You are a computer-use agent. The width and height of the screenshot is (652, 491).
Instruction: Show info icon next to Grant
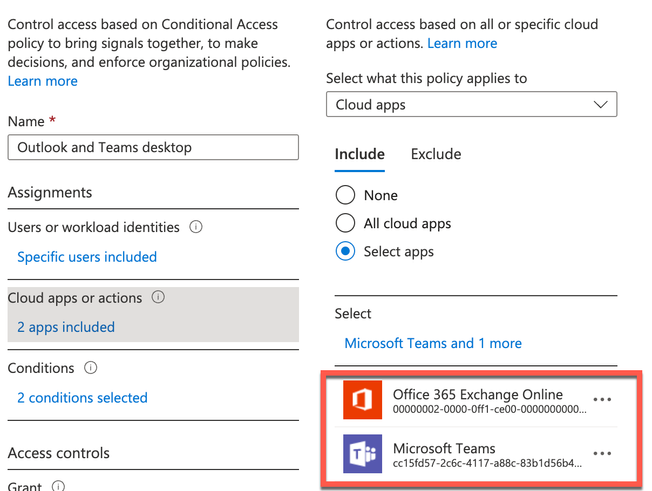58,487
